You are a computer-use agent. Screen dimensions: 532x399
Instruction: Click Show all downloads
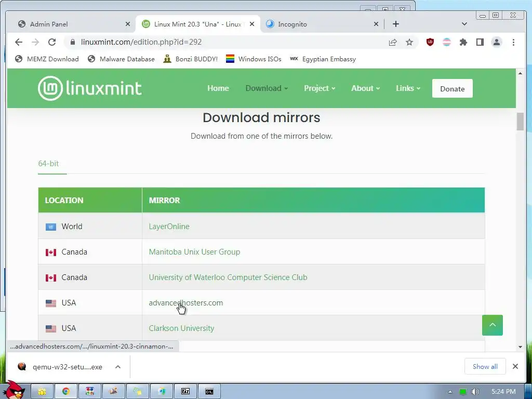pos(485,366)
